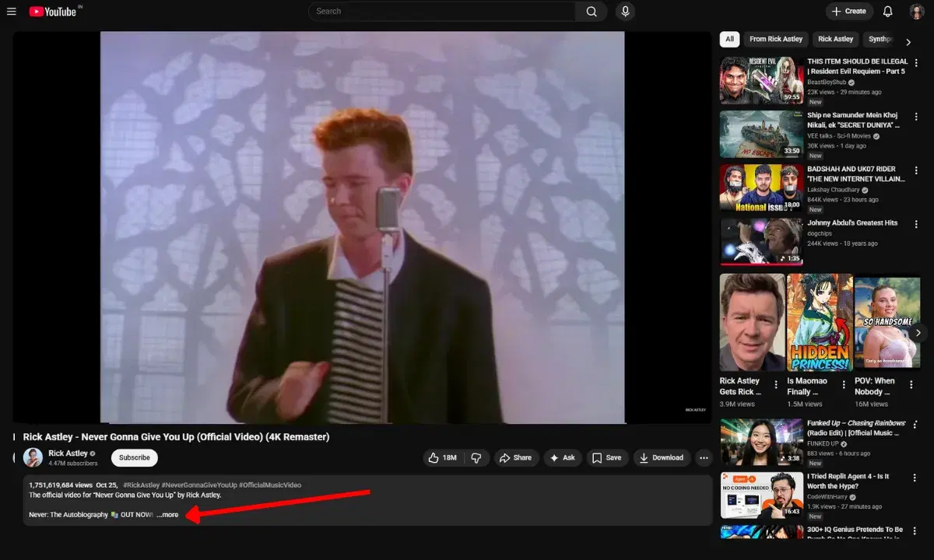Open options for Johnny Abdul's Greatest Hits

[917, 224]
